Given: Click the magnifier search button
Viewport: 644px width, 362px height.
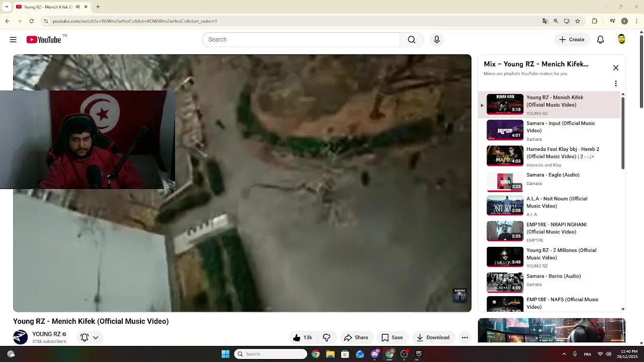Looking at the screenshot, I should (412, 40).
